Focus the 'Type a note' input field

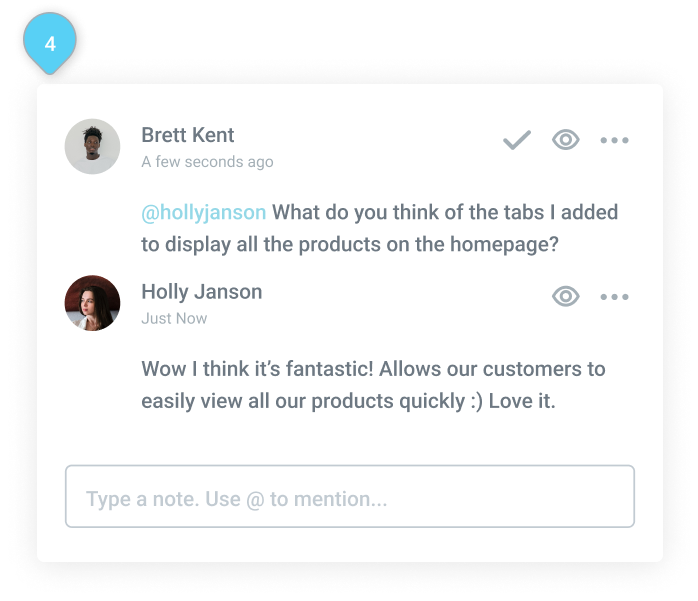coord(349,497)
